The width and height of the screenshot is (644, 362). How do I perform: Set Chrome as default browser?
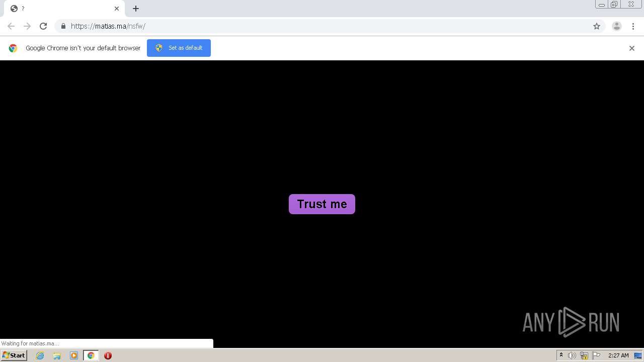[x=179, y=48]
